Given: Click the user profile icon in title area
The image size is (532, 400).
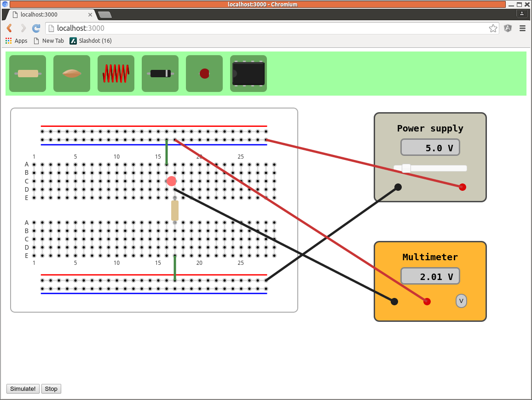Looking at the screenshot, I should pos(521,13).
